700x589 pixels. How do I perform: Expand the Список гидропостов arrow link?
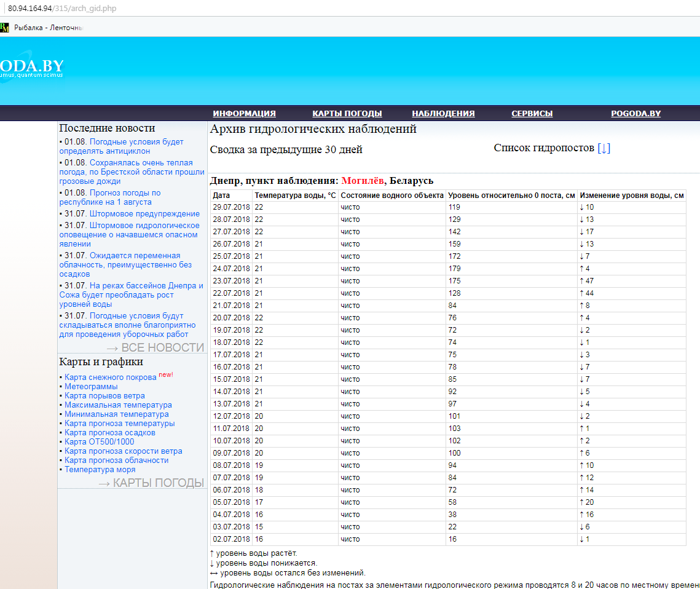coord(604,148)
